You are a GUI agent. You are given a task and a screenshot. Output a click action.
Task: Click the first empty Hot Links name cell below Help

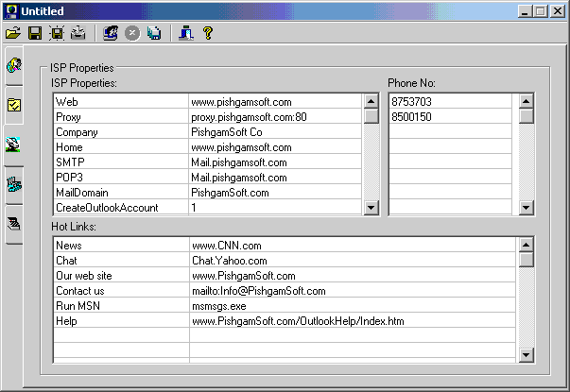tap(121, 335)
